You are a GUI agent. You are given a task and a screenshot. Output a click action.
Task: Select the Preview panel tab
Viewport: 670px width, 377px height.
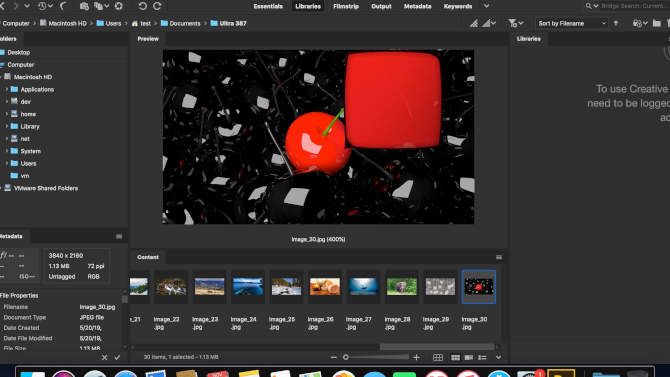(148, 39)
